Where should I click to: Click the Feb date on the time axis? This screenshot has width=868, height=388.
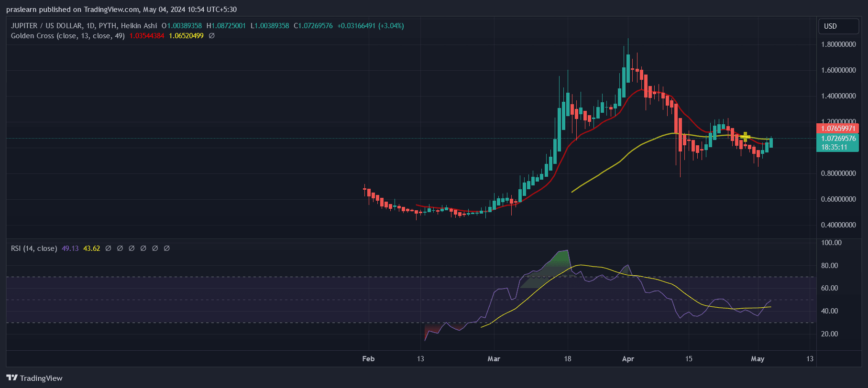(368, 359)
